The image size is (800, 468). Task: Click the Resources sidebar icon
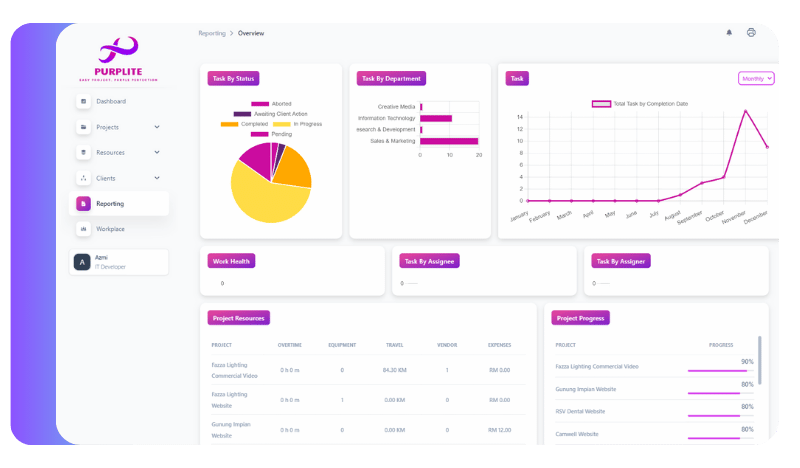pyautogui.click(x=84, y=152)
